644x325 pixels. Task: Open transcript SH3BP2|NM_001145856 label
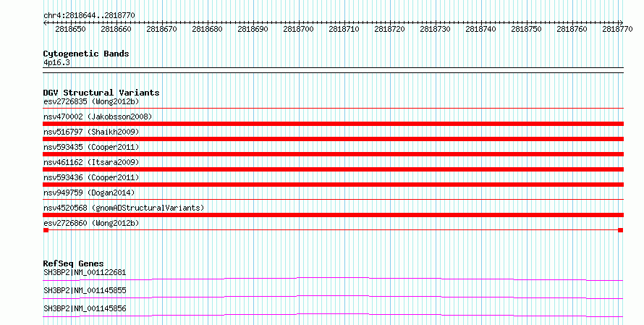coord(85,308)
